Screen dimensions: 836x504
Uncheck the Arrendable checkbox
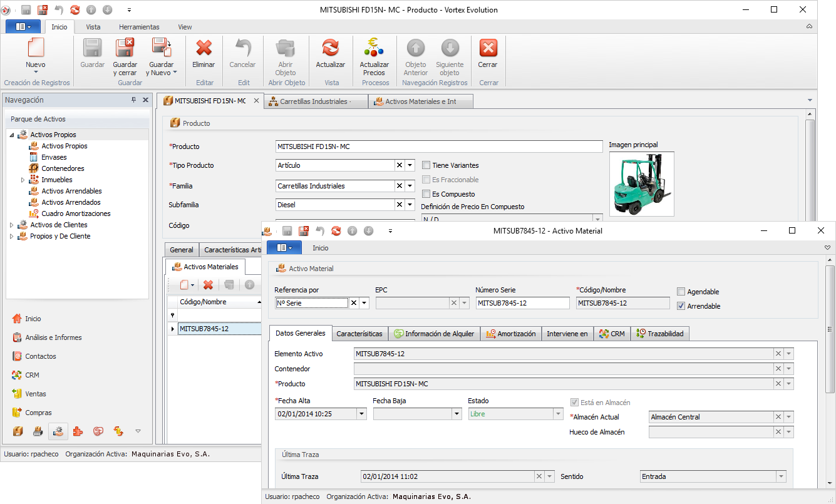pyautogui.click(x=681, y=306)
